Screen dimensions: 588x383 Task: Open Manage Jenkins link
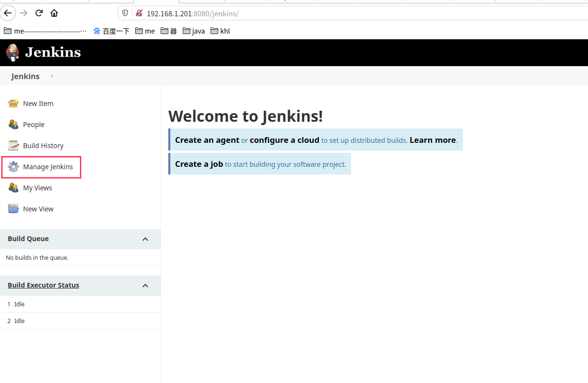point(48,167)
